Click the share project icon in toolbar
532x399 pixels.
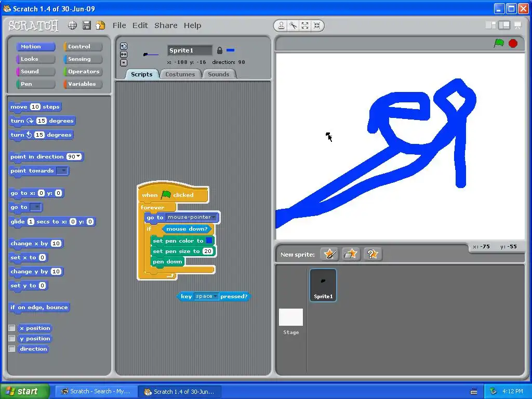pyautogui.click(x=100, y=25)
